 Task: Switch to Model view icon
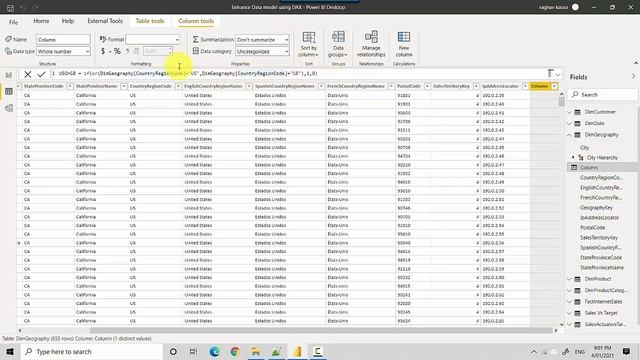[9, 108]
